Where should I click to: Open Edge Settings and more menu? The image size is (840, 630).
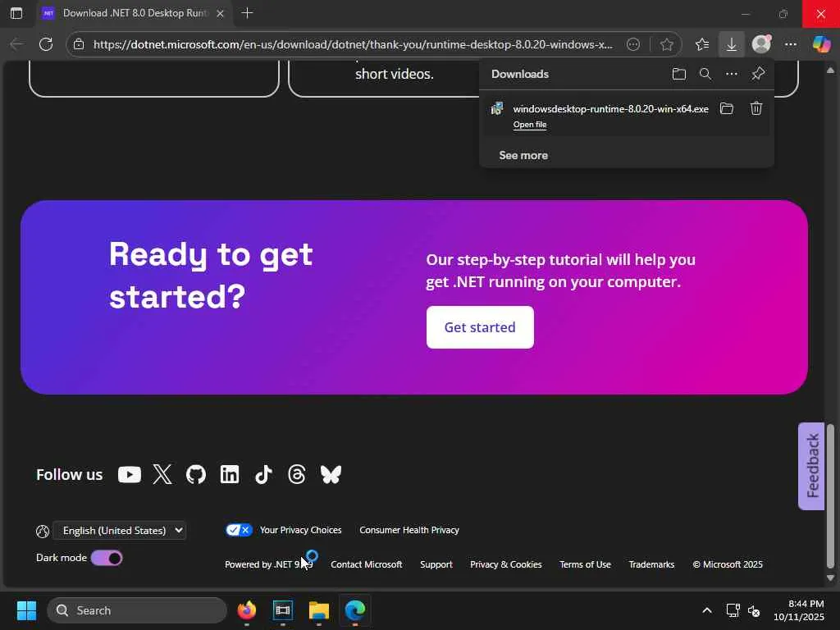[x=791, y=44]
